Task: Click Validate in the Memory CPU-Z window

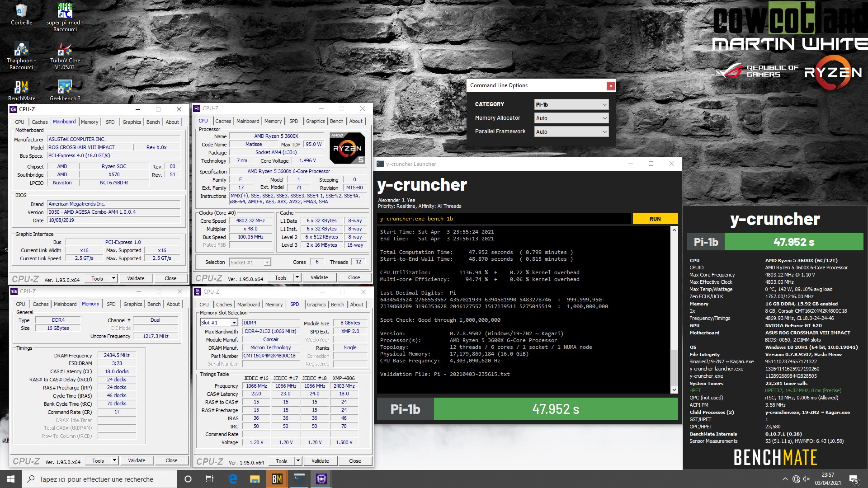Action: [137, 460]
